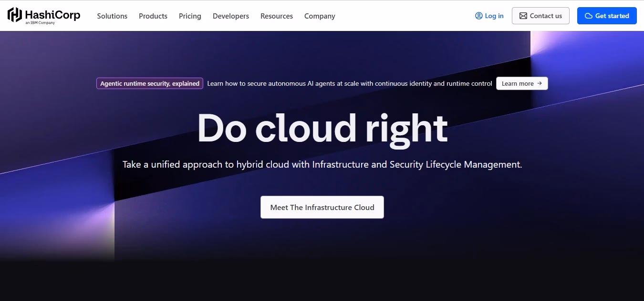
Task: Open the Company menu
Action: 320,16
